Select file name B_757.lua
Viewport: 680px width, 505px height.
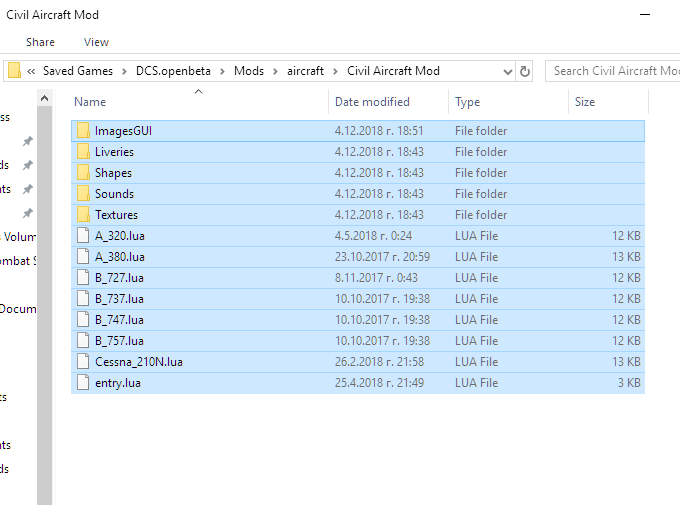click(x=119, y=341)
